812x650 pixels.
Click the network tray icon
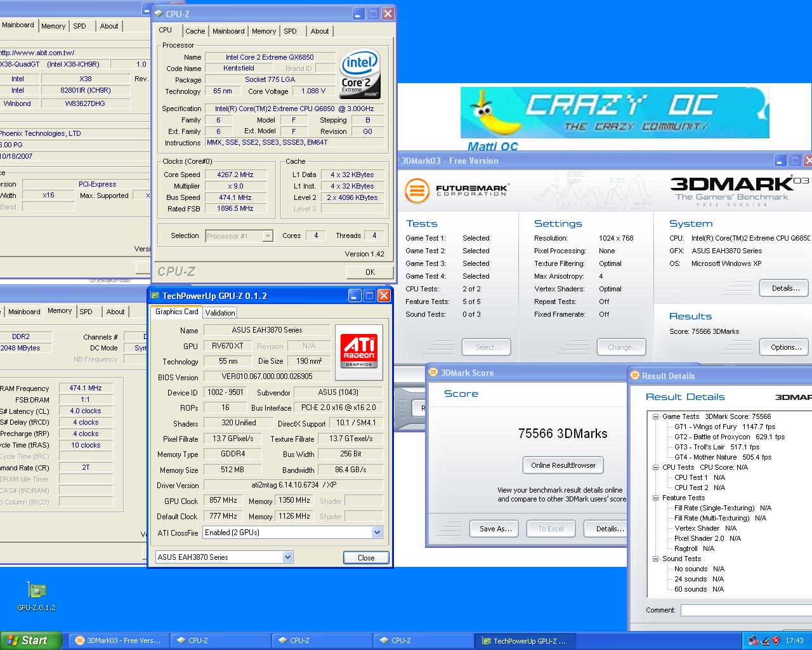pos(754,640)
